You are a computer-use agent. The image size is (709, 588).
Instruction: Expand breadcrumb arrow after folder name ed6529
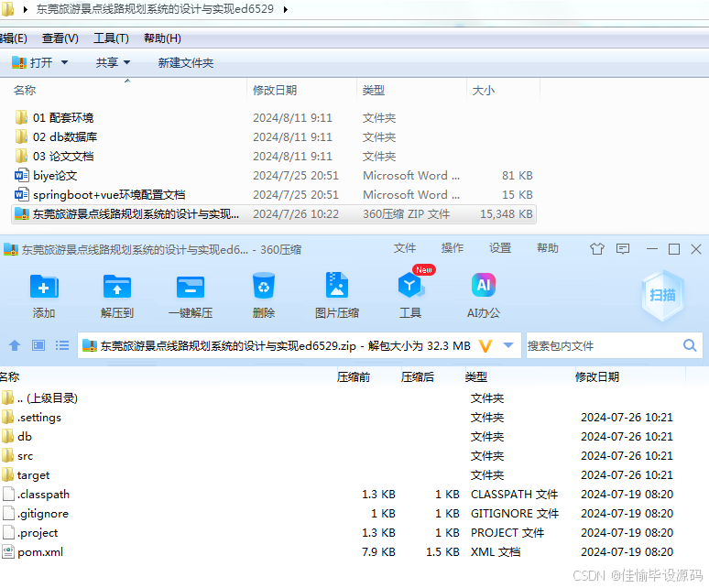click(285, 9)
